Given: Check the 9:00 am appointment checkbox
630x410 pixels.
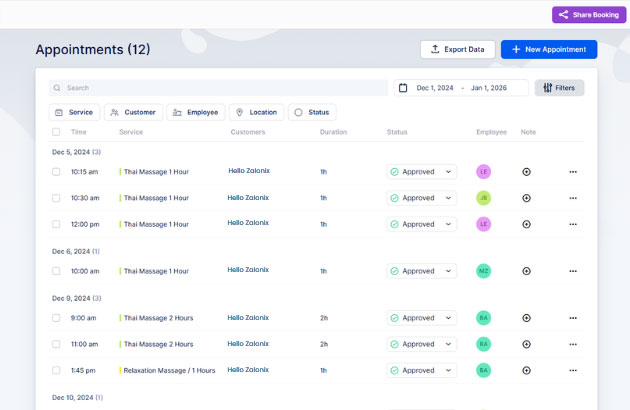Looking at the screenshot, I should pos(56,318).
